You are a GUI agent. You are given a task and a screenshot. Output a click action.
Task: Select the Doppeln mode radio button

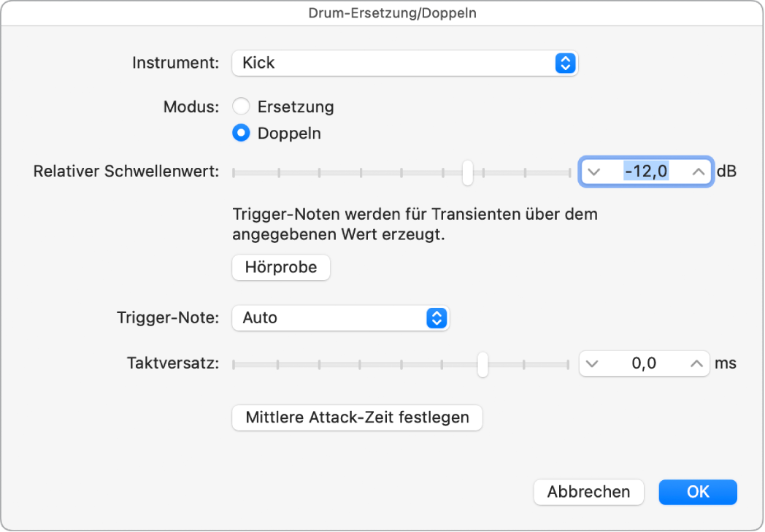coord(242,133)
